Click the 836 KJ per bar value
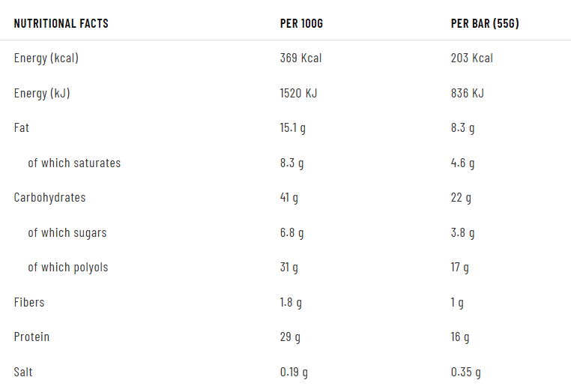The height and width of the screenshot is (392, 571). tap(468, 93)
